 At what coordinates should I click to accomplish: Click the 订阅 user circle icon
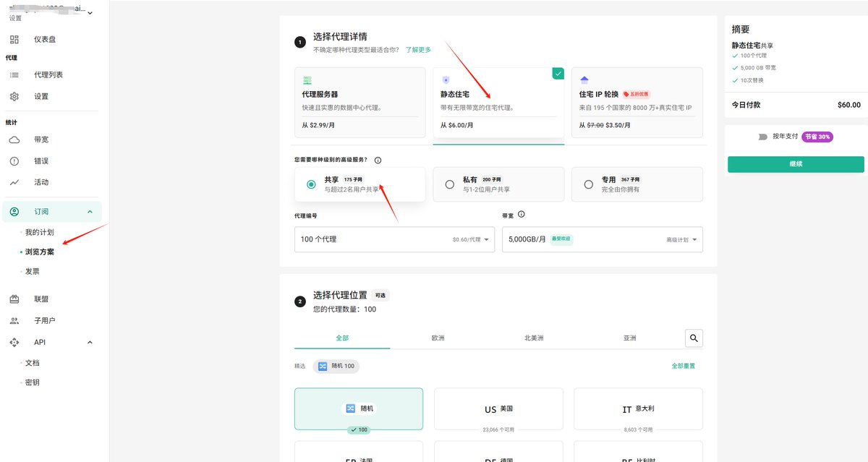[14, 212]
